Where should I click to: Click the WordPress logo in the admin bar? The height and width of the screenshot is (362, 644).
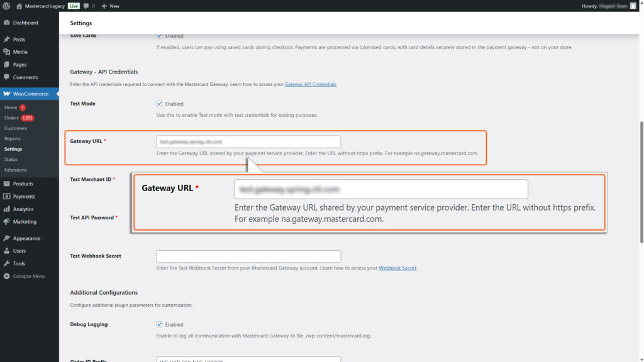coord(6,6)
